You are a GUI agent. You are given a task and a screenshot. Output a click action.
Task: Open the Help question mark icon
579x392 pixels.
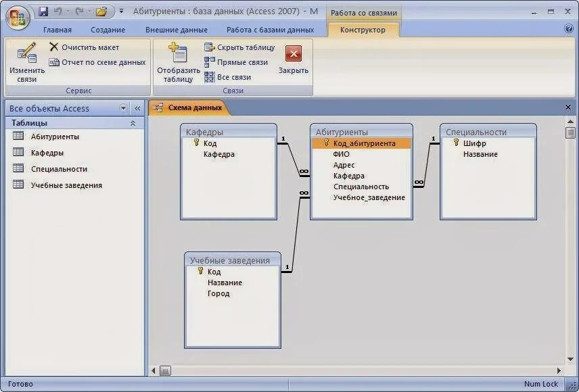pyautogui.click(x=569, y=28)
